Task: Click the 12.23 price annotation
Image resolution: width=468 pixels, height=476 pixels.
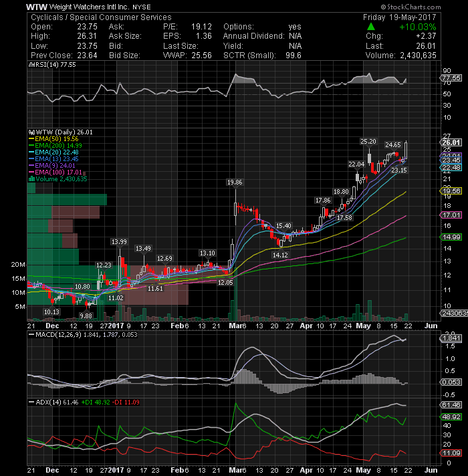Action: point(104,265)
